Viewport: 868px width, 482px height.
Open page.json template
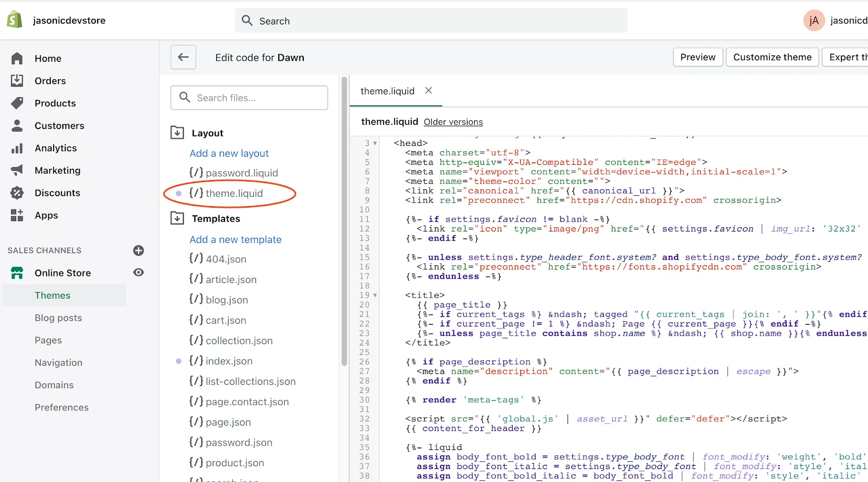[x=220, y=422]
